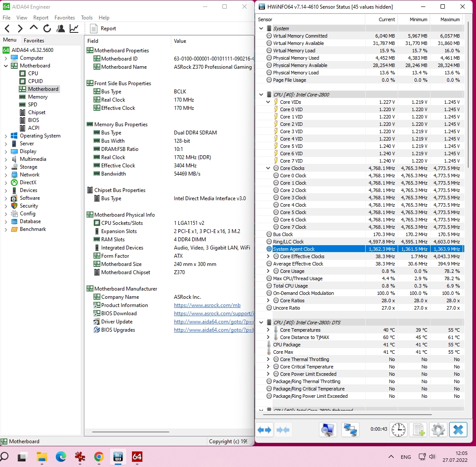Image resolution: width=476 pixels, height=467 pixels.
Task: Collapse the HWiNFO System section
Action: click(x=261, y=28)
